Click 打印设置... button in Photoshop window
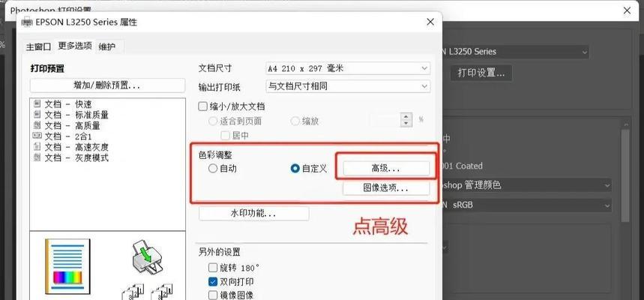This screenshot has height=300, width=644. 481,73
